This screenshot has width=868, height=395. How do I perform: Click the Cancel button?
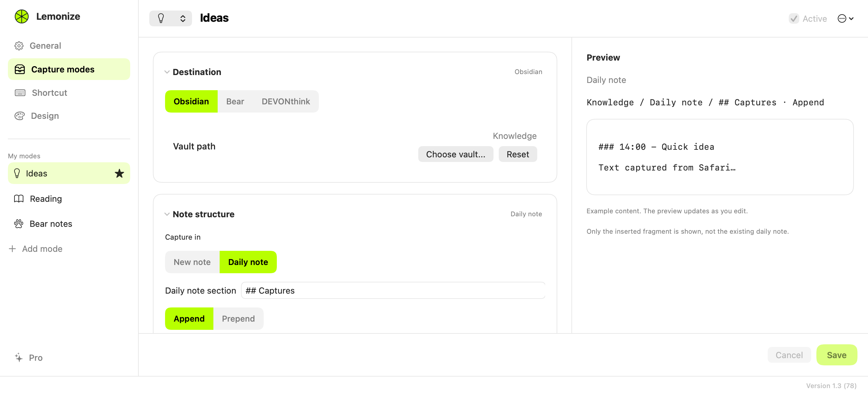[x=789, y=355]
